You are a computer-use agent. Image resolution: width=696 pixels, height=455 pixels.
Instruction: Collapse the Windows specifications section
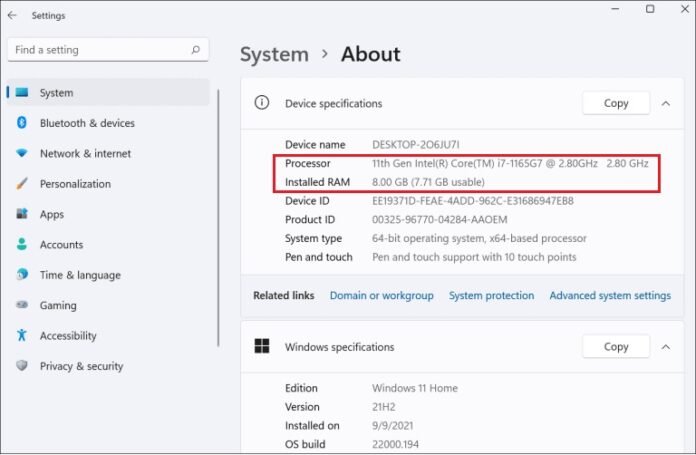pos(666,347)
